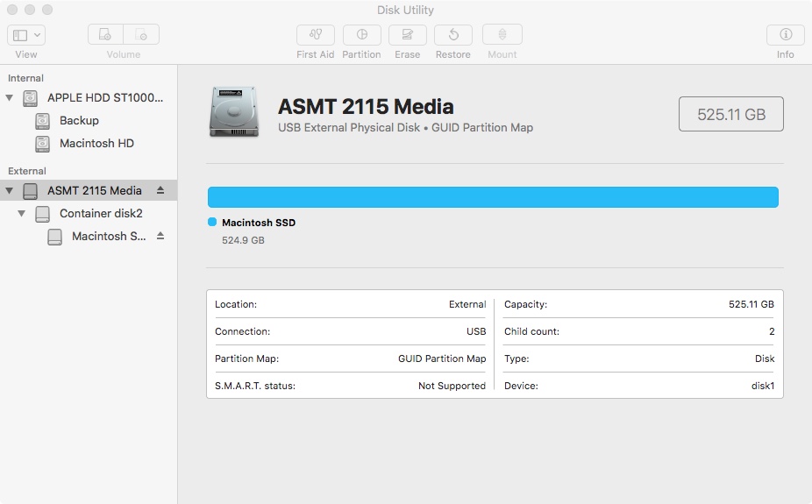Click the Disk Utility window title
The width and height of the screenshot is (812, 504).
[405, 10]
